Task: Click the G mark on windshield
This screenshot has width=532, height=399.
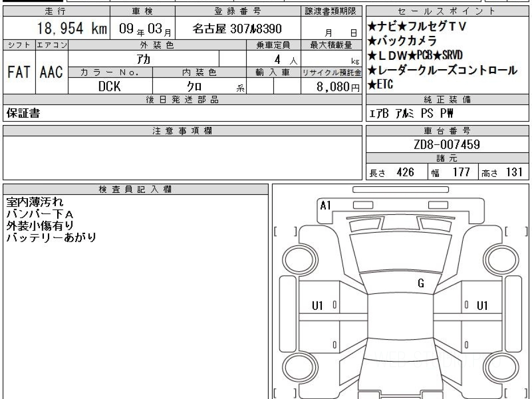Action: [x=421, y=284]
